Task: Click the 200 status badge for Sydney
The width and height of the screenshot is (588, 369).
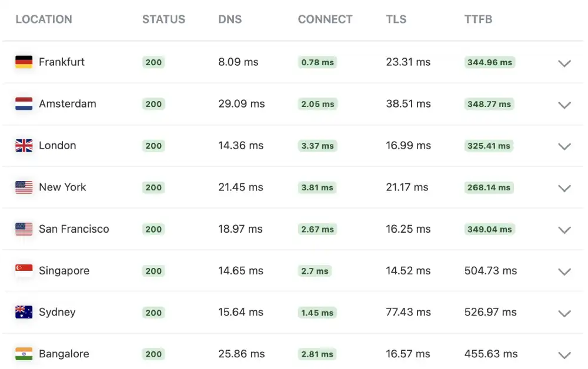Action: 153,313
